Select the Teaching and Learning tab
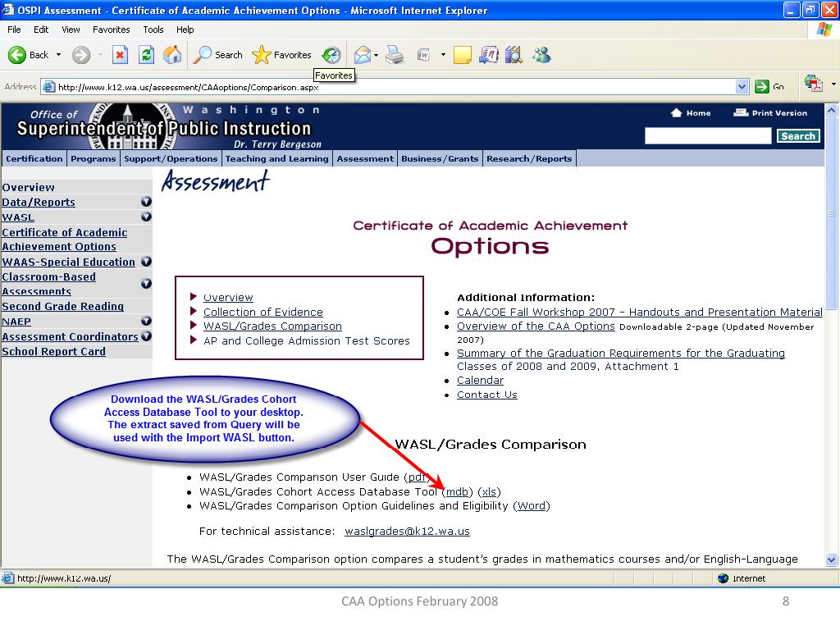This screenshot has height=630, width=840. coord(277,158)
